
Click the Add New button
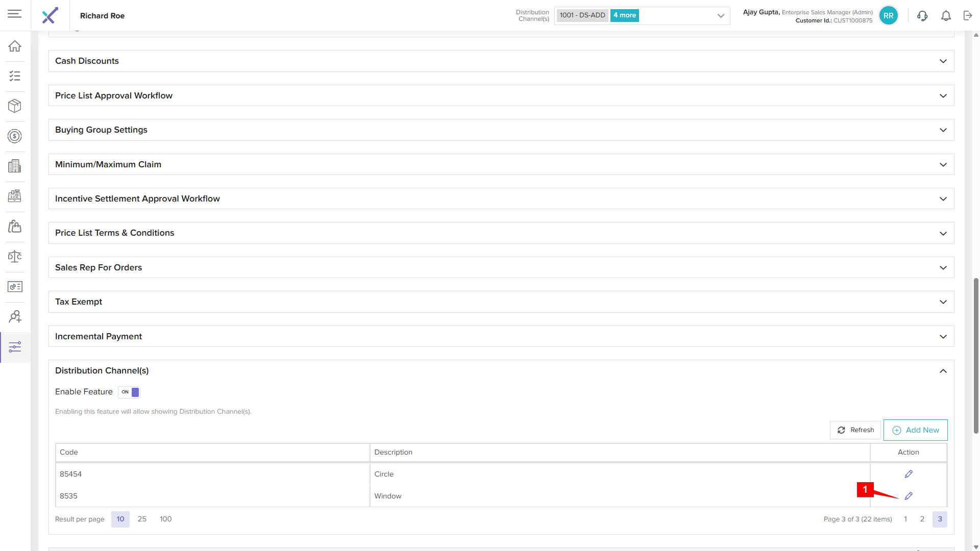[x=915, y=430]
